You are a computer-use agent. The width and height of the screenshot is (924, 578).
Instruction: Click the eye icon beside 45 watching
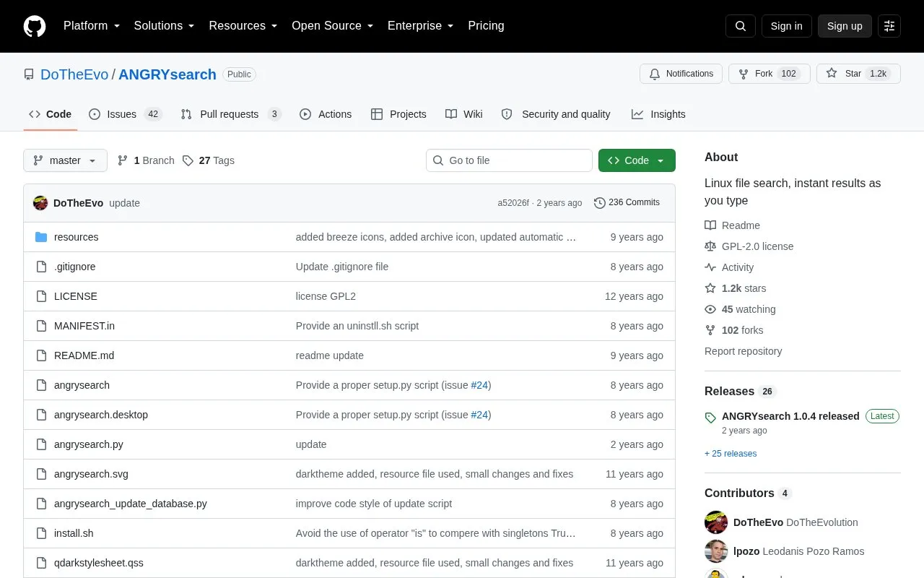(x=710, y=309)
